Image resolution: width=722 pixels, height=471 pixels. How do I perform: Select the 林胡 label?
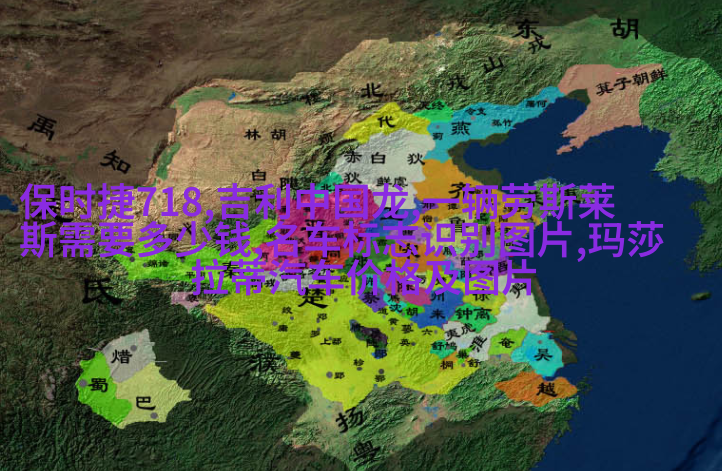click(x=265, y=134)
